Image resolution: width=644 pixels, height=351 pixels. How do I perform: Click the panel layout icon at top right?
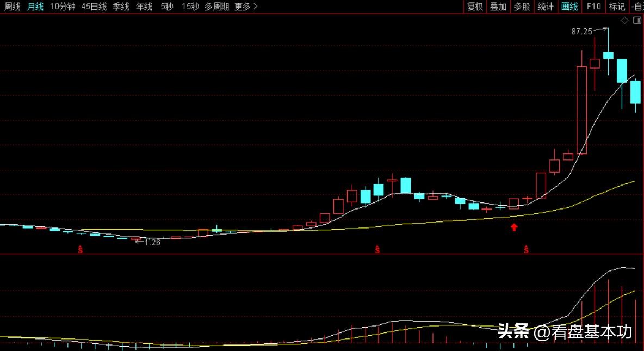636,21
